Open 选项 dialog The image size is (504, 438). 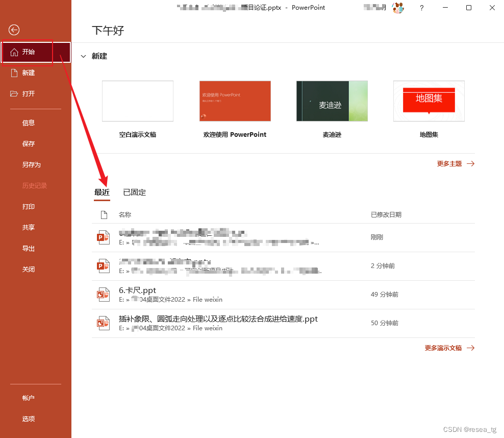click(x=28, y=419)
